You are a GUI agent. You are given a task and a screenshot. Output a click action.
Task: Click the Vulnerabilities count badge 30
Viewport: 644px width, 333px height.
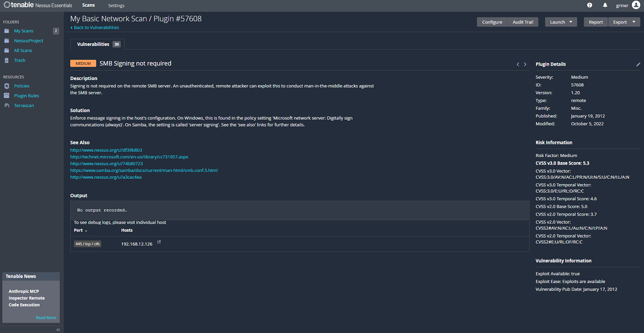117,44
